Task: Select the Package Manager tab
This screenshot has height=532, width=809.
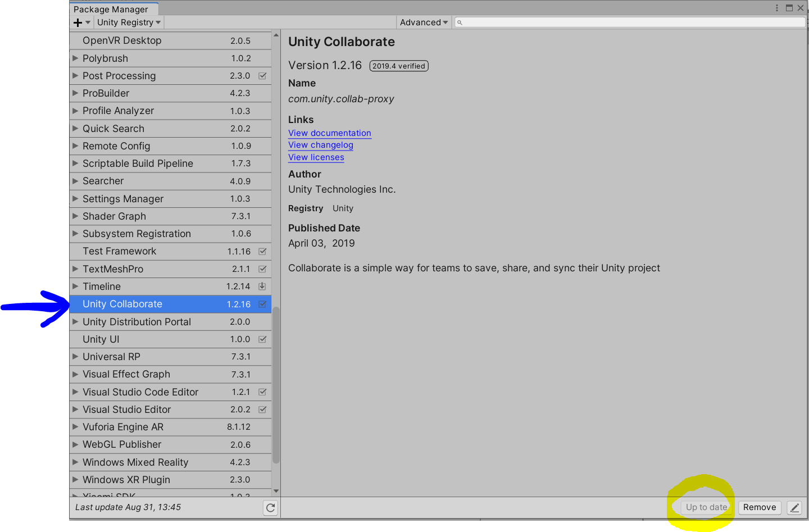Action: (113, 8)
